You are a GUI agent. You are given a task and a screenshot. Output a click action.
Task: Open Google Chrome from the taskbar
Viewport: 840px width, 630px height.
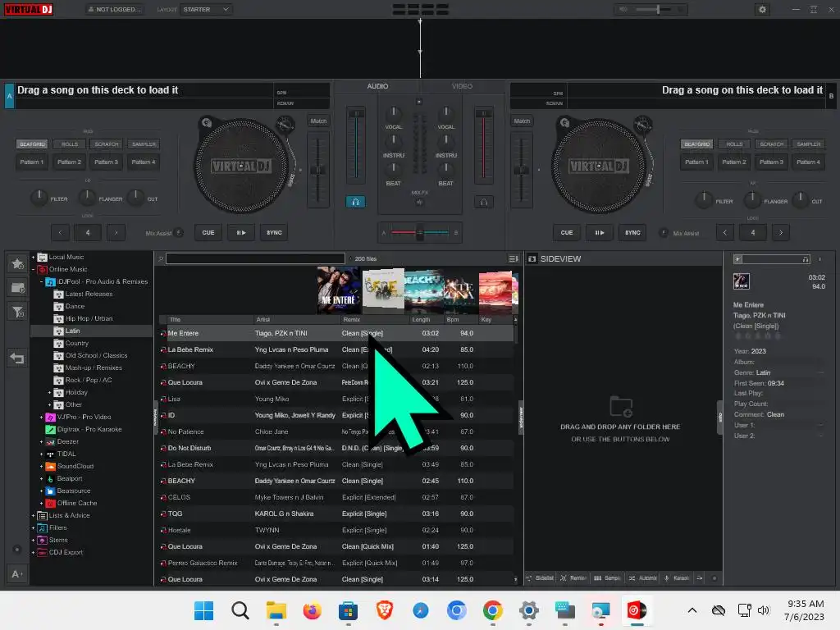[492, 610]
